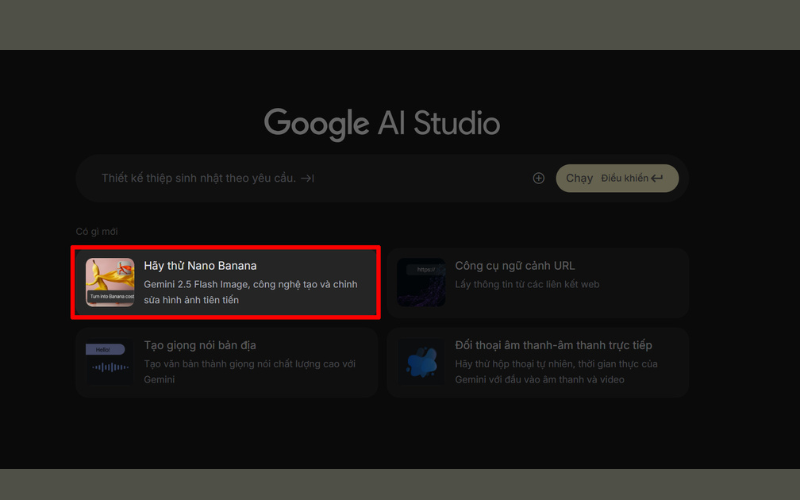Click "Lấy thông tin từ các liên kết web" text
Viewport: 800px width, 500px height.
[527, 284]
